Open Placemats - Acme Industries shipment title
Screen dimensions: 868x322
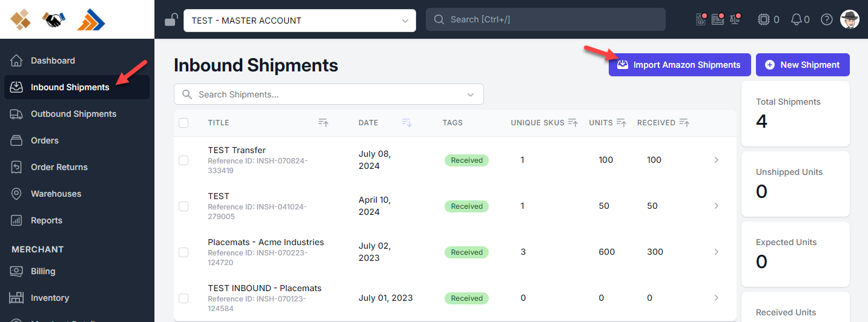point(266,242)
